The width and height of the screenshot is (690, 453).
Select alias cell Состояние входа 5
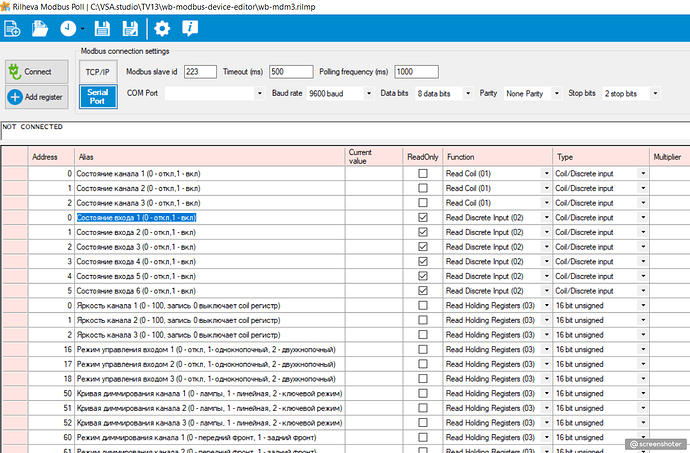point(209,276)
